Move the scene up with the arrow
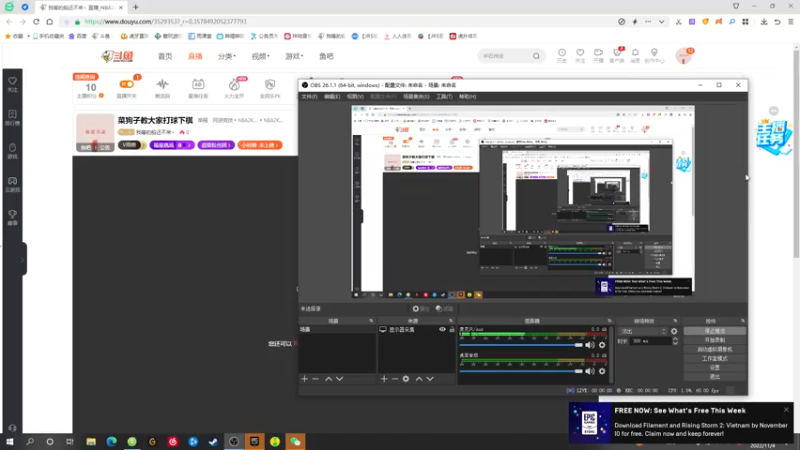Screen dimensions: 800x450 [x=329, y=379]
